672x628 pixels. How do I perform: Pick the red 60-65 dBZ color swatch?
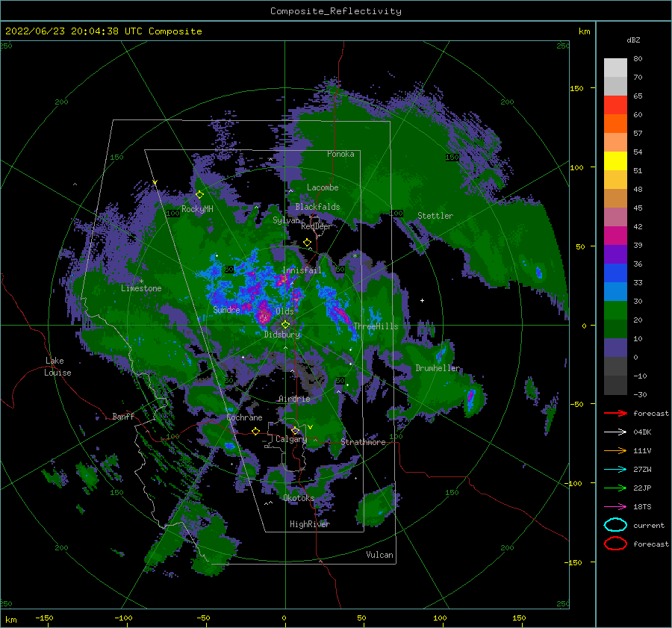[615, 105]
